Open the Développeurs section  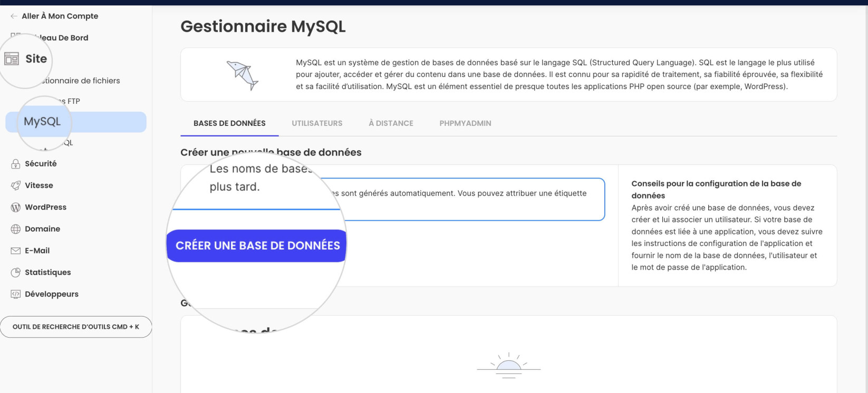pyautogui.click(x=52, y=294)
